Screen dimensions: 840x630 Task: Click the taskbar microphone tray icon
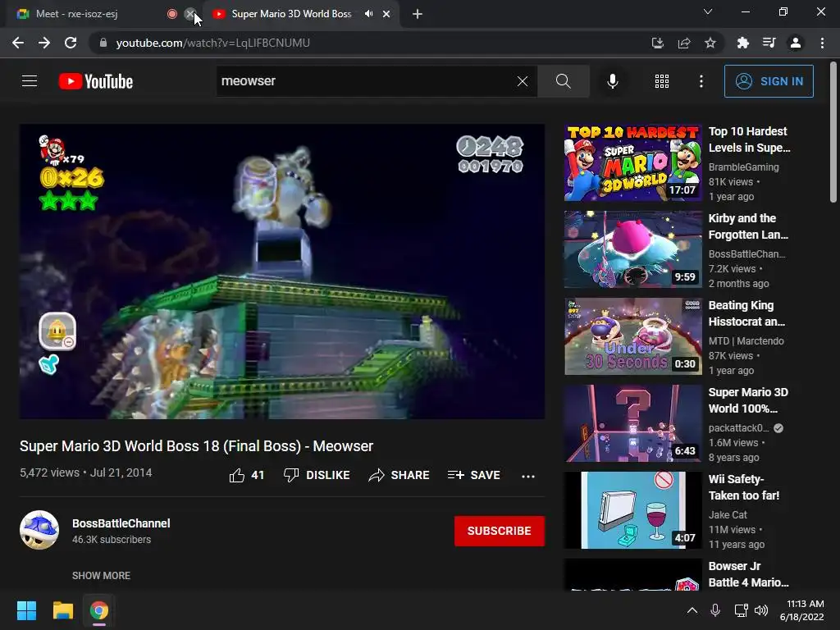(x=715, y=610)
